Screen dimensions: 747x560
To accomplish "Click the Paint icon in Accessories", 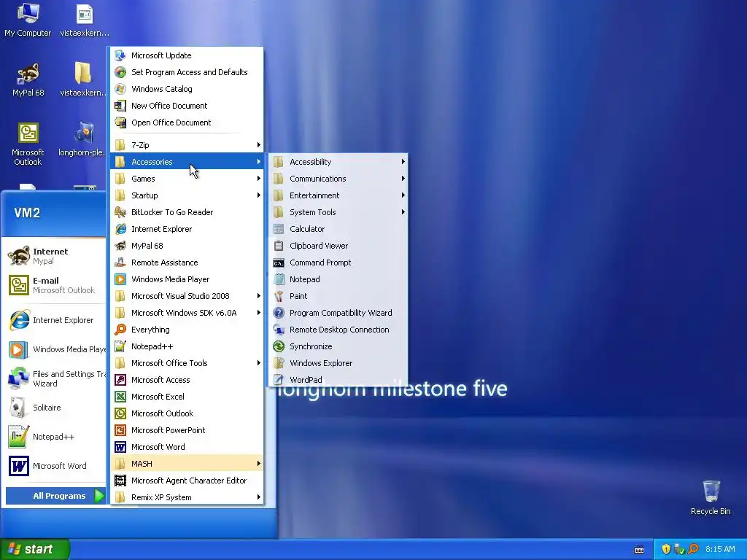I will coord(279,296).
